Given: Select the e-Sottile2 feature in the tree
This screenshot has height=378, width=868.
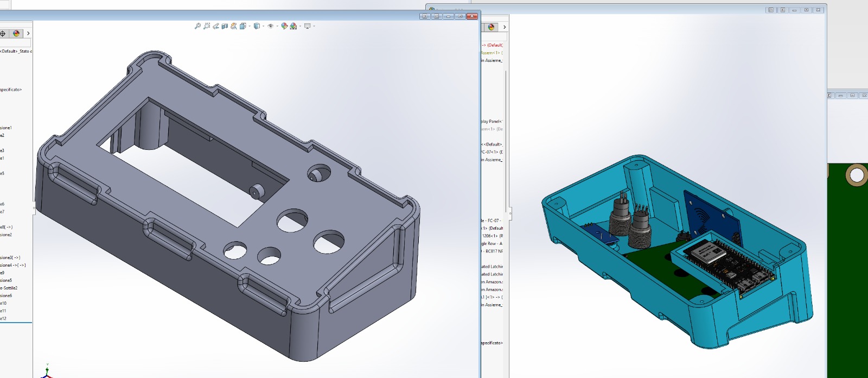Looking at the screenshot, I should (9, 288).
